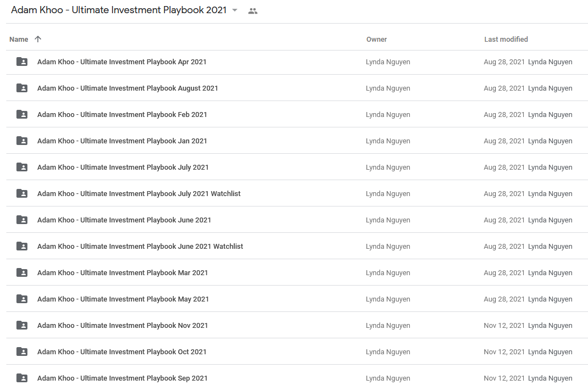Screen dimensions: 588x385
Task: Select folder name Playbook Feb 2021
Action: click(122, 115)
